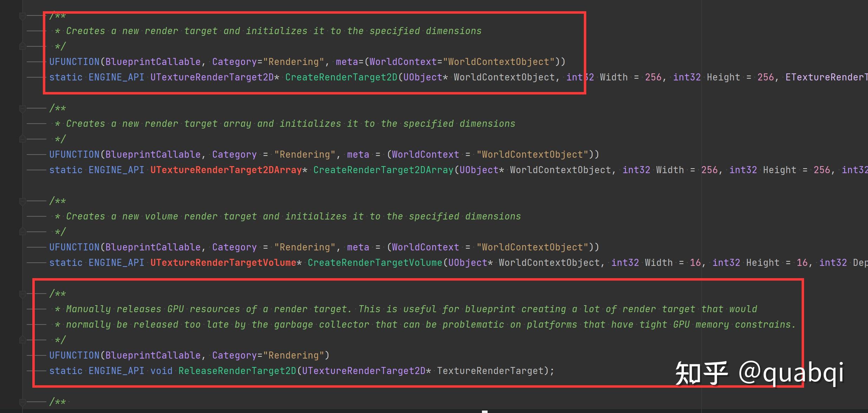Click the ReleaseRenderTarget2D function name
Viewport: 868px width, 413px height.
[x=237, y=371]
